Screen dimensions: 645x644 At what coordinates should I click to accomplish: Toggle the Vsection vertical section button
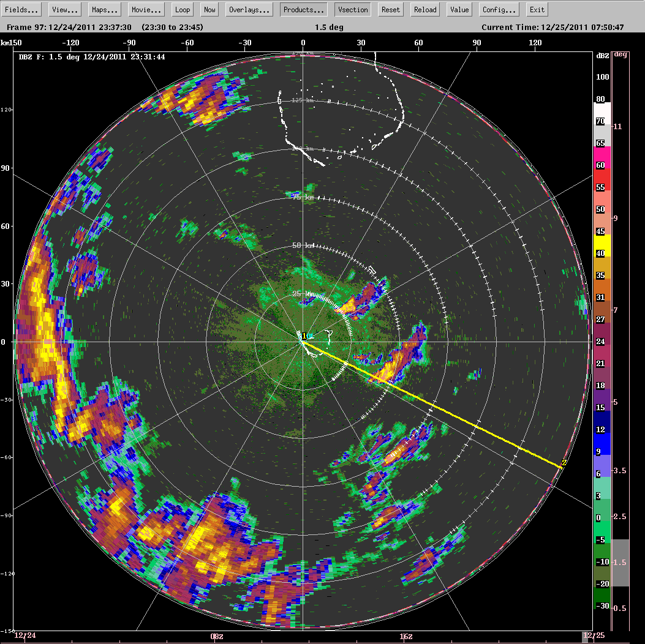tap(353, 10)
